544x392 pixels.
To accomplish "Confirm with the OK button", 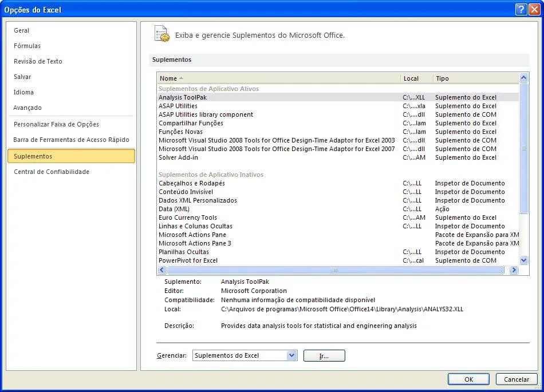I will [468, 379].
